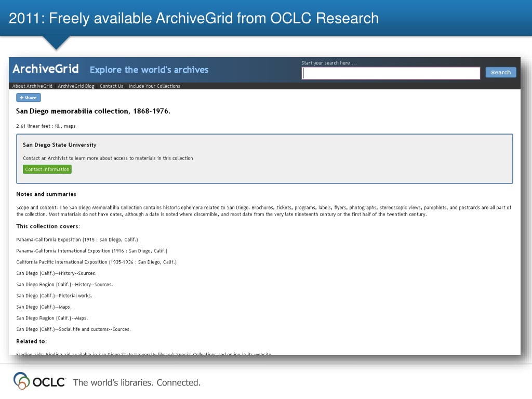Click the Related to heading
The height and width of the screenshot is (399, 532).
point(32,341)
